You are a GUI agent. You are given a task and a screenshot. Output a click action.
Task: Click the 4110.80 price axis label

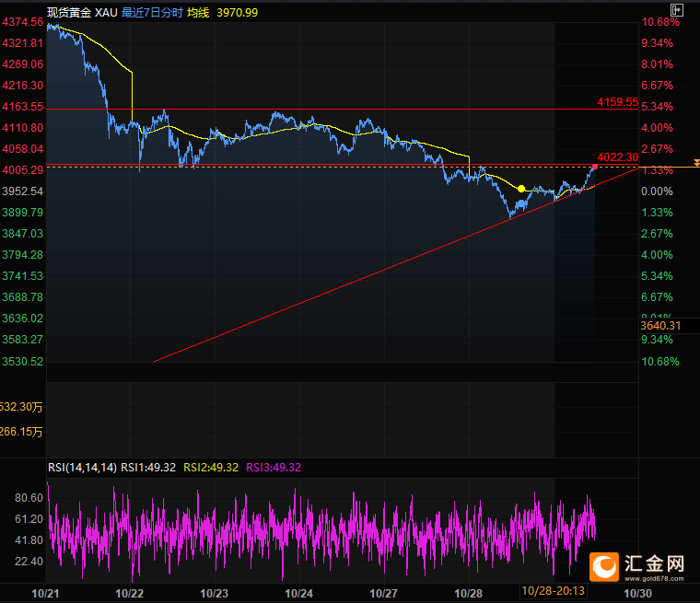(x=23, y=128)
